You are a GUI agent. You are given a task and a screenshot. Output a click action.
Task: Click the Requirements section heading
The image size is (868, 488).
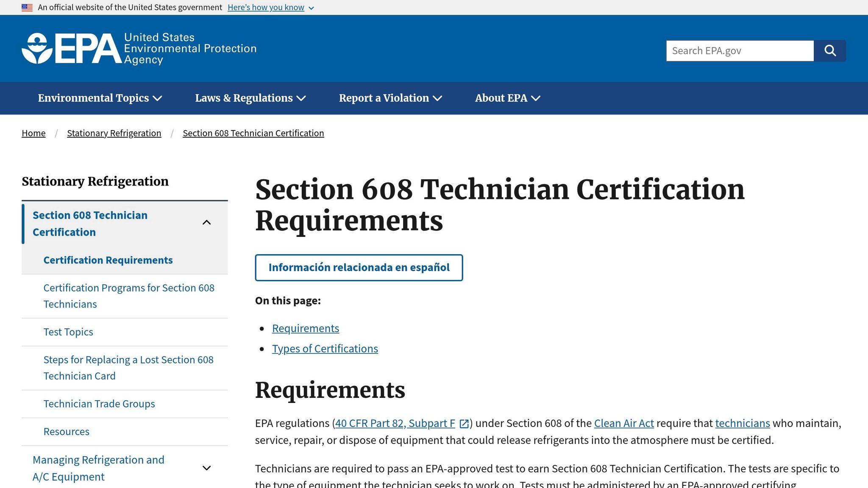tap(330, 390)
